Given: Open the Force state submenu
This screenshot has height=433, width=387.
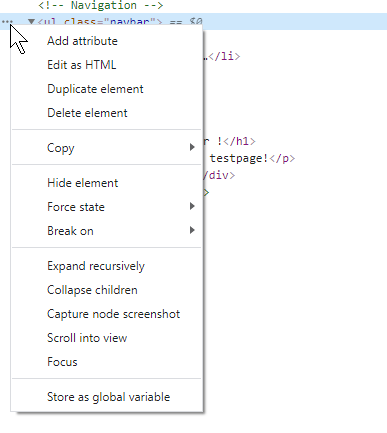Looking at the screenshot, I should click(x=107, y=207).
